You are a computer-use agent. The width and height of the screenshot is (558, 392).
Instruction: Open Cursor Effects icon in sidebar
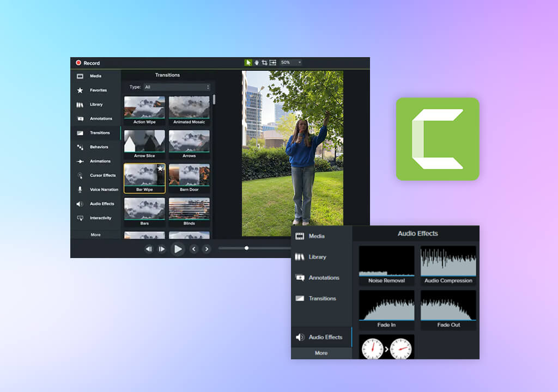(80, 176)
